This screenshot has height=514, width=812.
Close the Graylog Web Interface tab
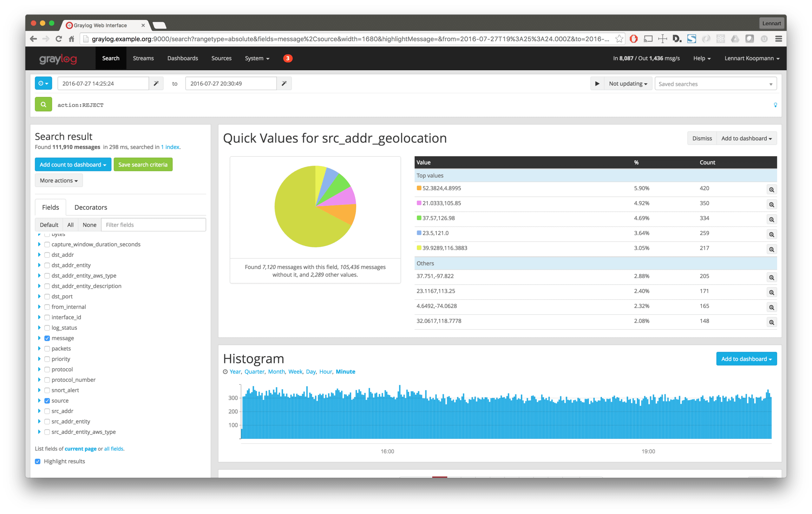[x=143, y=25]
